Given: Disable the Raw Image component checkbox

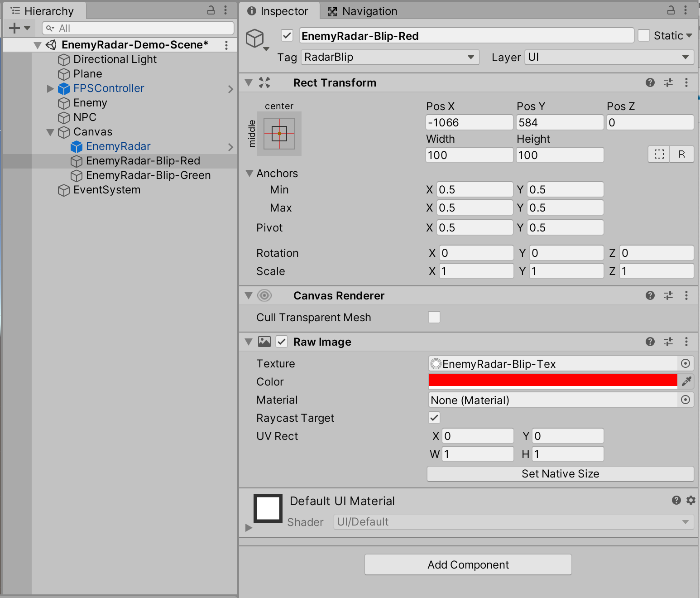Looking at the screenshot, I should click(282, 342).
